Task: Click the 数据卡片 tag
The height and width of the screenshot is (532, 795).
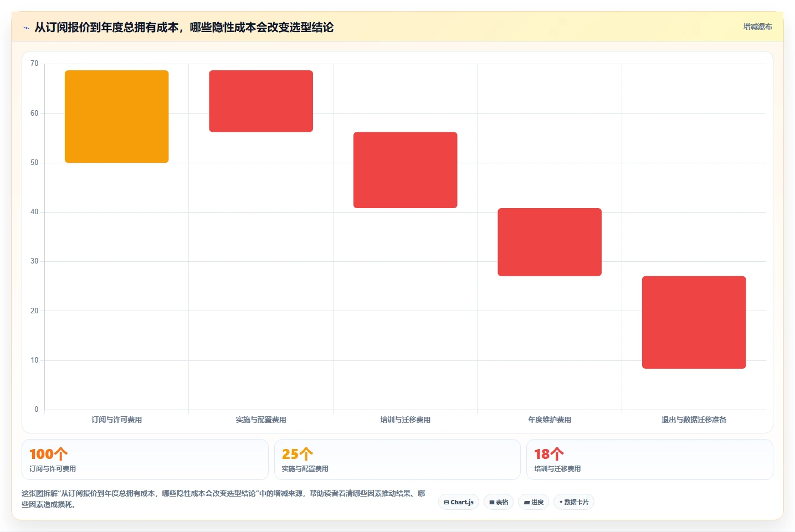Action: coord(574,502)
